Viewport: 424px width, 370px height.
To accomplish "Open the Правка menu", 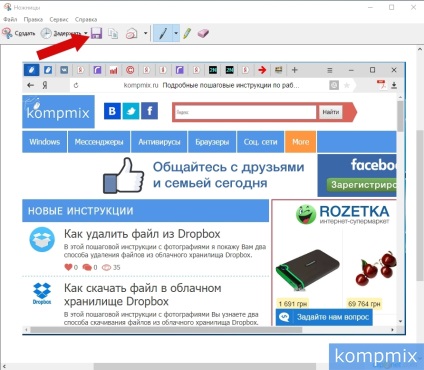I will pos(33,19).
